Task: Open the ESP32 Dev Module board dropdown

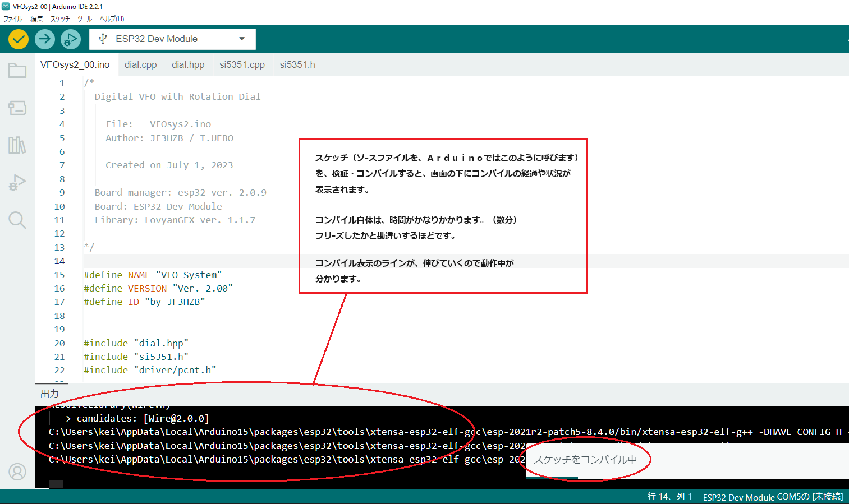Action: (x=172, y=39)
